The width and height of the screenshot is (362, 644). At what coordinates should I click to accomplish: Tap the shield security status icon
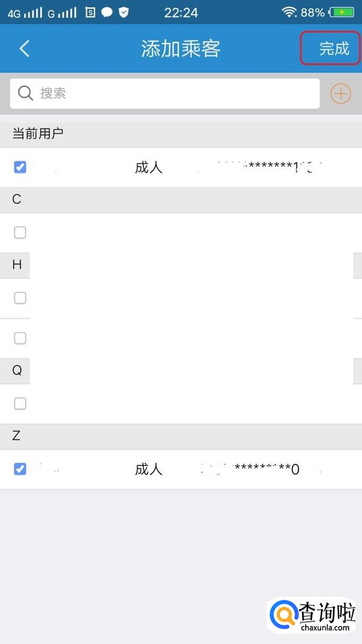[x=124, y=12]
